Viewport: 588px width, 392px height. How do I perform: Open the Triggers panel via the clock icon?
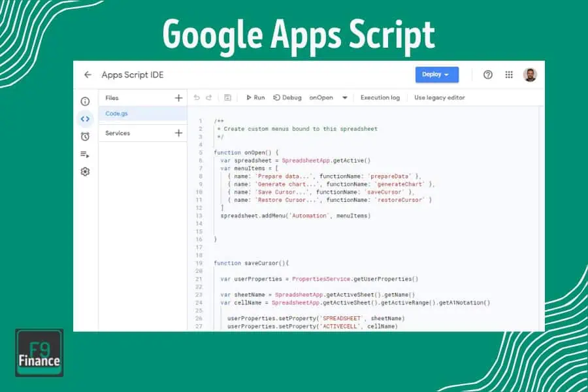point(85,136)
